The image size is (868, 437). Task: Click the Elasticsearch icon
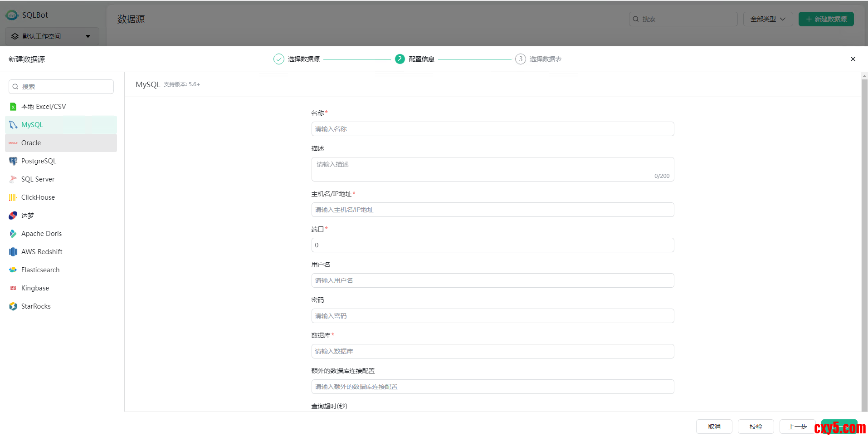[x=13, y=270]
